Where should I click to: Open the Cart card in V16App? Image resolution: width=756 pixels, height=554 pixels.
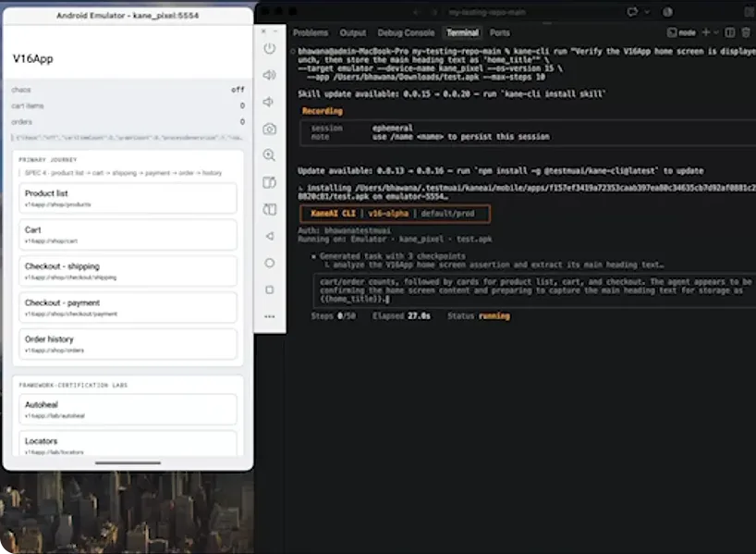(128, 235)
